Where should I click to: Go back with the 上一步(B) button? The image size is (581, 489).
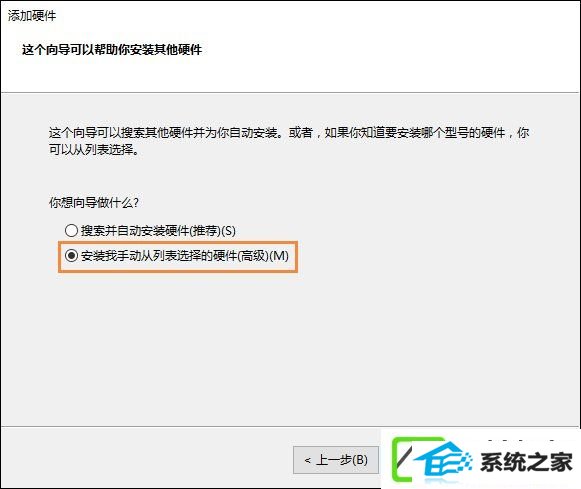(336, 460)
